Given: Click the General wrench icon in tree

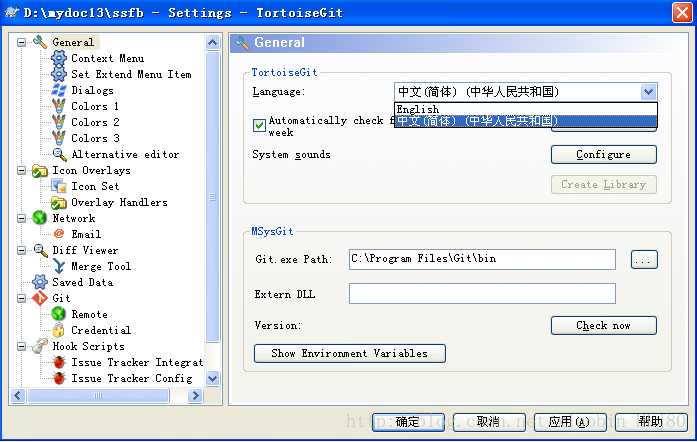Looking at the screenshot, I should (40, 42).
